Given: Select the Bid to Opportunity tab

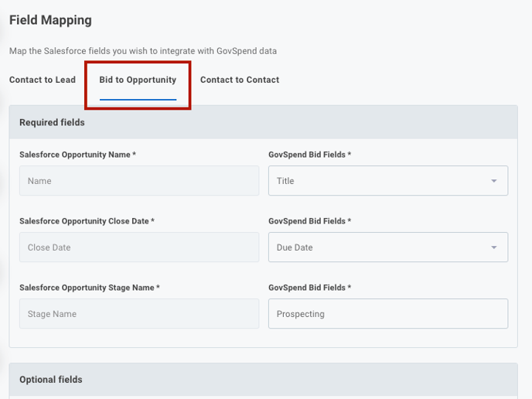Looking at the screenshot, I should pos(138,80).
